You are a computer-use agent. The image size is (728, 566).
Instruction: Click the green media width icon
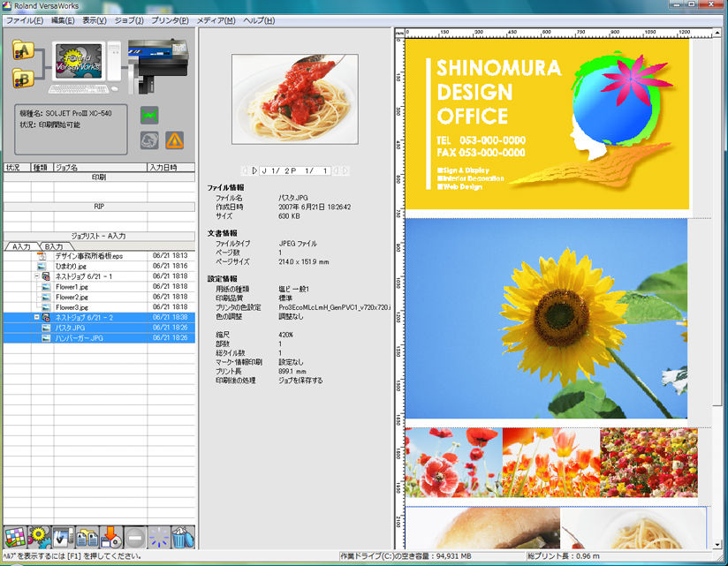pos(148,115)
